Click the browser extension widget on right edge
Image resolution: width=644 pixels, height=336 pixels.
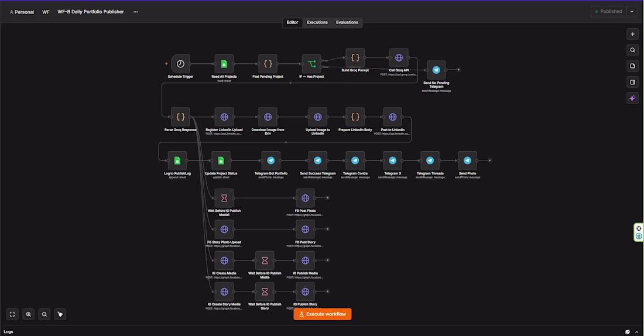point(639,232)
